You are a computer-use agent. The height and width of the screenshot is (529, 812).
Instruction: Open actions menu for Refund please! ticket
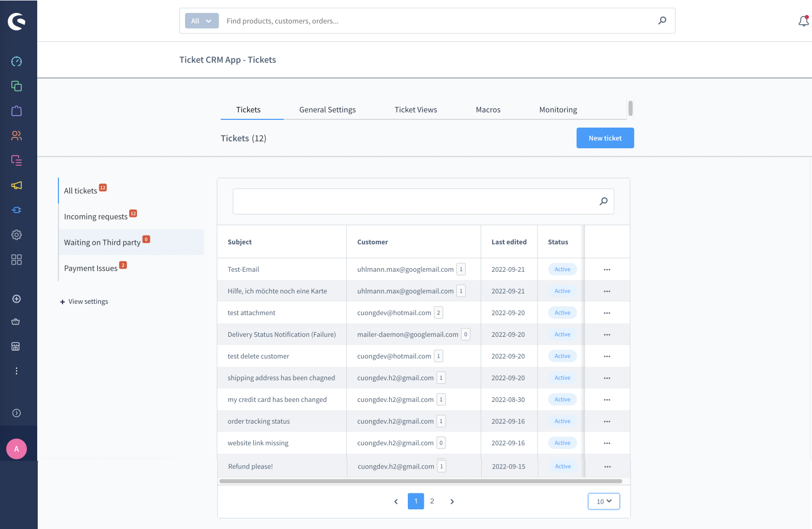coord(607,466)
